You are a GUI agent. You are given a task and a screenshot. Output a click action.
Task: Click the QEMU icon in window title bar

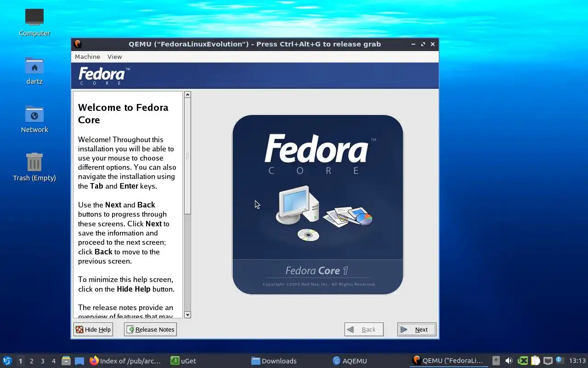pyautogui.click(x=78, y=44)
